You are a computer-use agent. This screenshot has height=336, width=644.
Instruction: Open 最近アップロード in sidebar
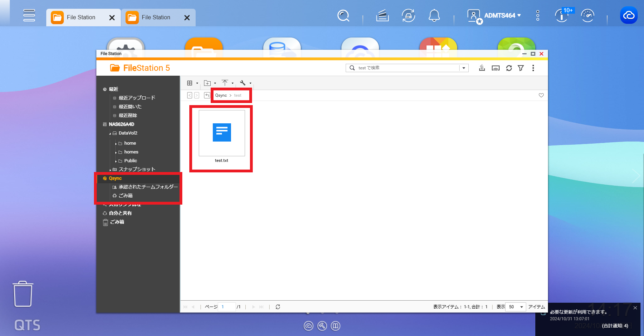point(137,98)
